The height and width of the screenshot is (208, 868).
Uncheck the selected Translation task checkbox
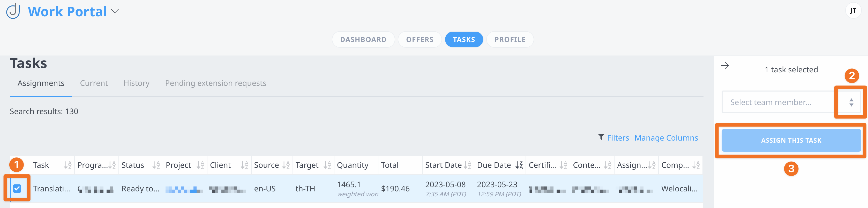point(17,188)
